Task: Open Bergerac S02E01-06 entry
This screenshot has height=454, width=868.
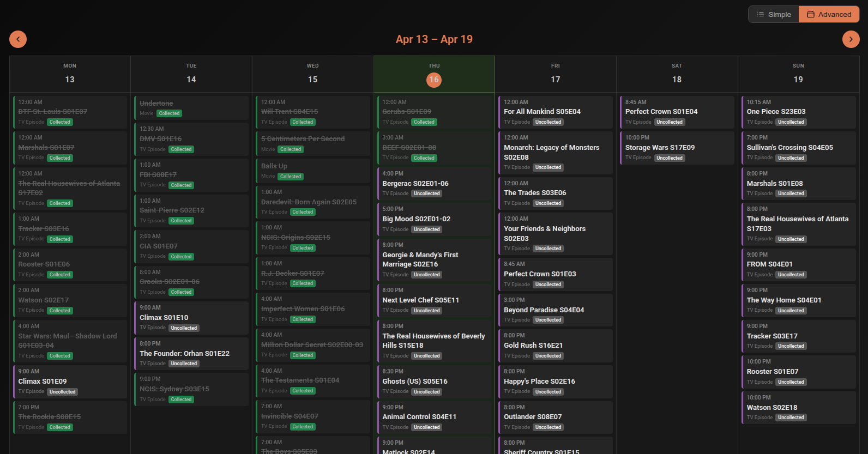Action: (x=435, y=184)
